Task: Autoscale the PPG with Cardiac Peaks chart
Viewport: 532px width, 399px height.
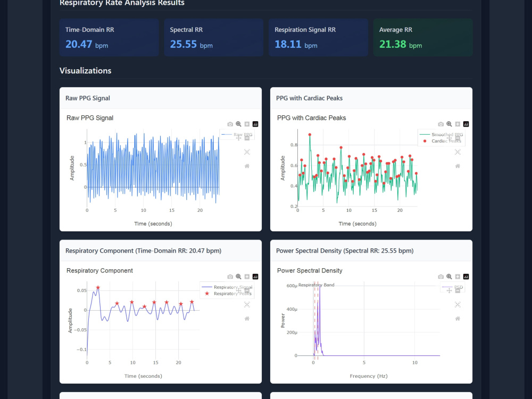Action: [458, 152]
